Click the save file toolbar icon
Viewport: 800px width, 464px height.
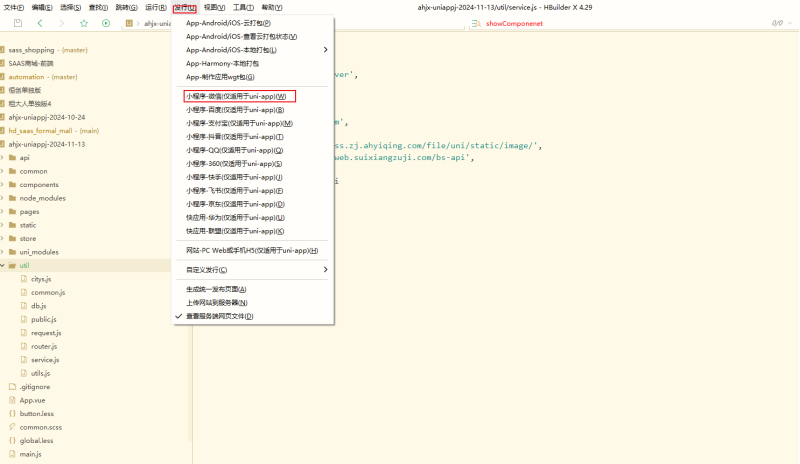(x=18, y=23)
